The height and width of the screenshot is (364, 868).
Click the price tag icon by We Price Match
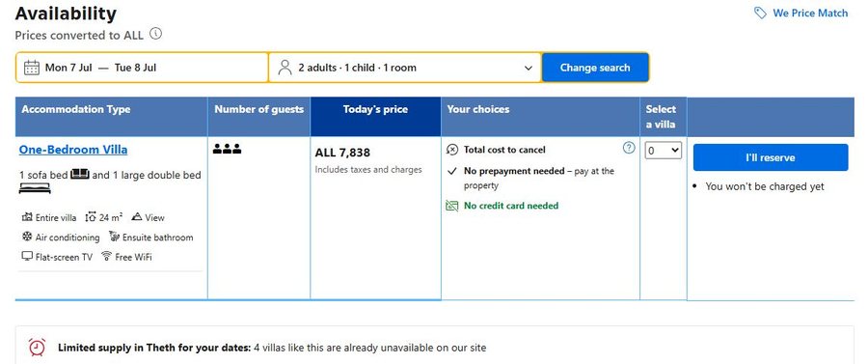tap(760, 13)
